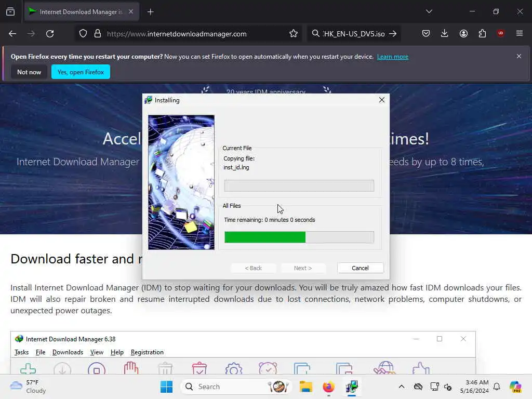Reload the current page
Screen dimensions: 532x399
click(x=50, y=34)
